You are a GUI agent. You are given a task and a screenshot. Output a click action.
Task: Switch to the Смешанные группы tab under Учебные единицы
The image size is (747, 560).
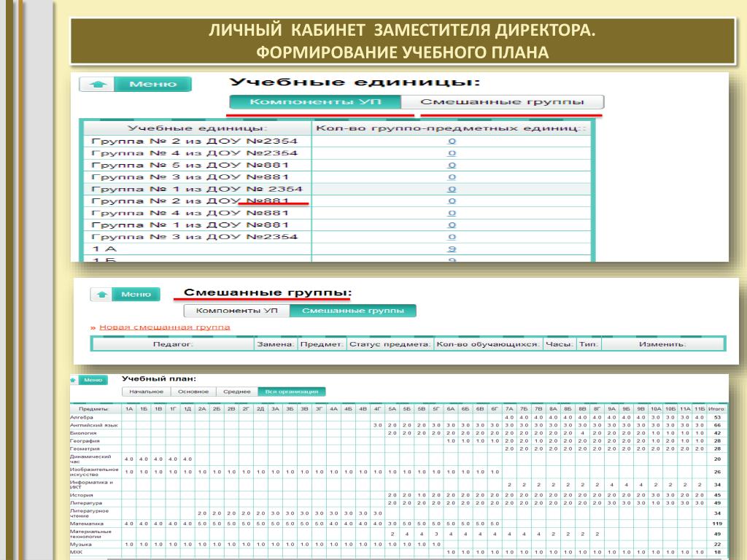coord(502,102)
